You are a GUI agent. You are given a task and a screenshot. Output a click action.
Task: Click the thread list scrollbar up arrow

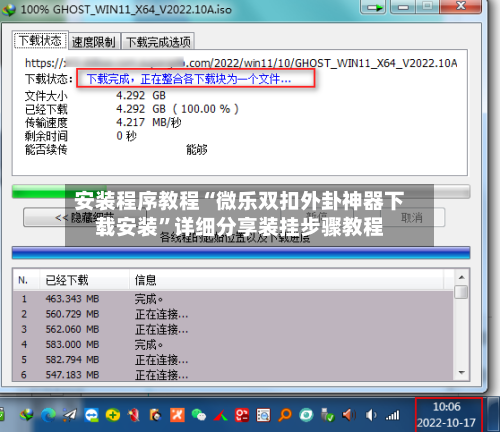(462, 277)
